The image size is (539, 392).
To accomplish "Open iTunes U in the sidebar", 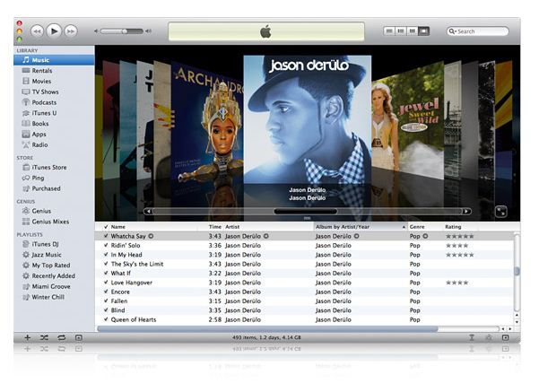I will [x=54, y=113].
